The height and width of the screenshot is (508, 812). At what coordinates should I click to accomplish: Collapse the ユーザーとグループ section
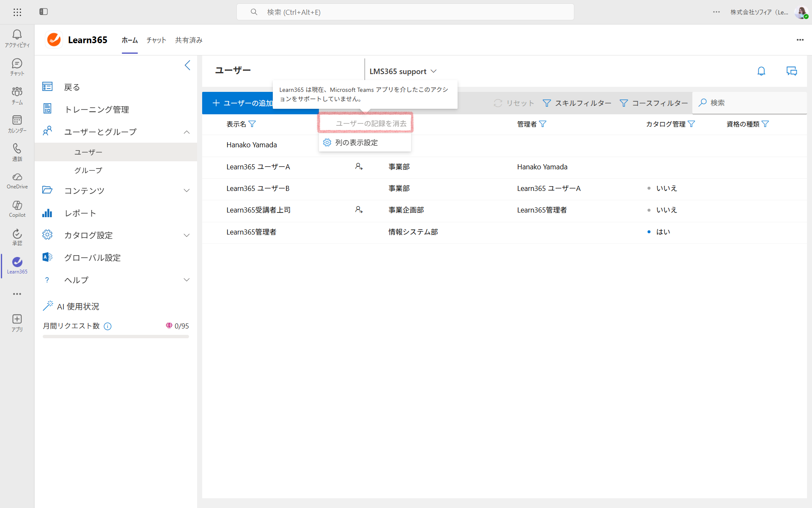click(x=187, y=132)
